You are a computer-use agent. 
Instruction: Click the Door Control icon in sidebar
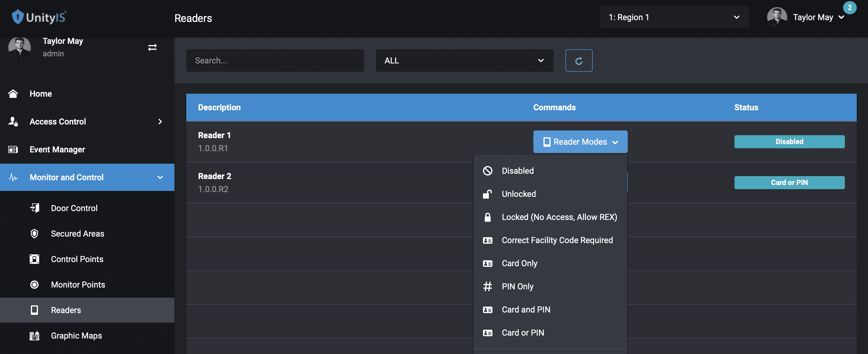pos(35,208)
